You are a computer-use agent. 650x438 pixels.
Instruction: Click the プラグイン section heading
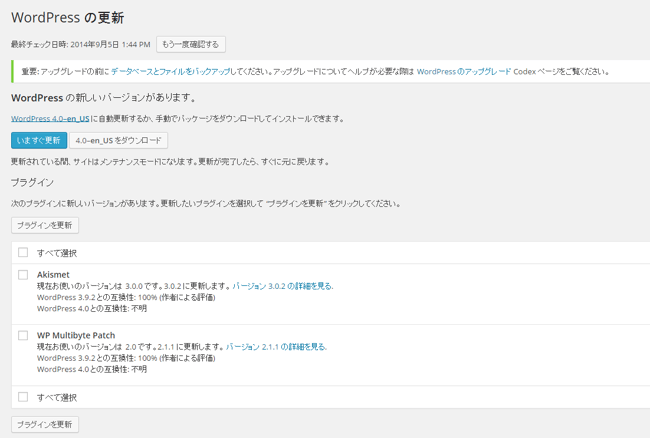tap(32, 182)
